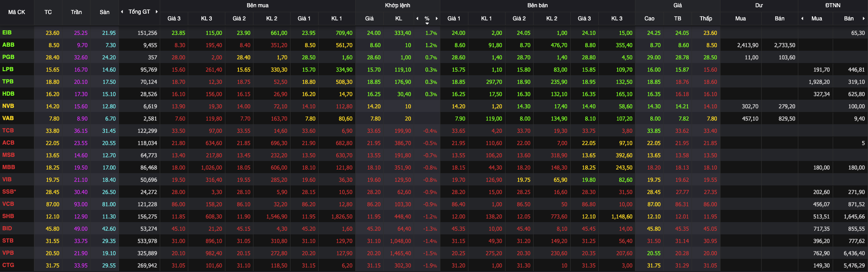Click the right arrow beside Tổng GT

pyautogui.click(x=157, y=12)
